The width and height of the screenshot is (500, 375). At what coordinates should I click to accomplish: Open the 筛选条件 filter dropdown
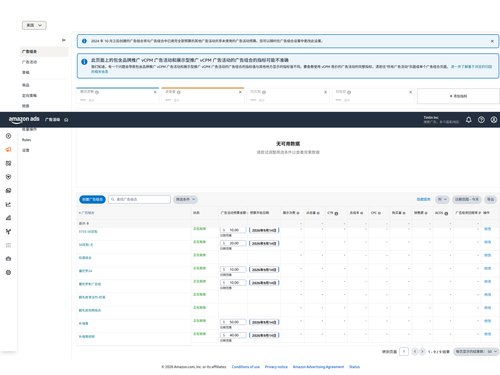coord(185,199)
